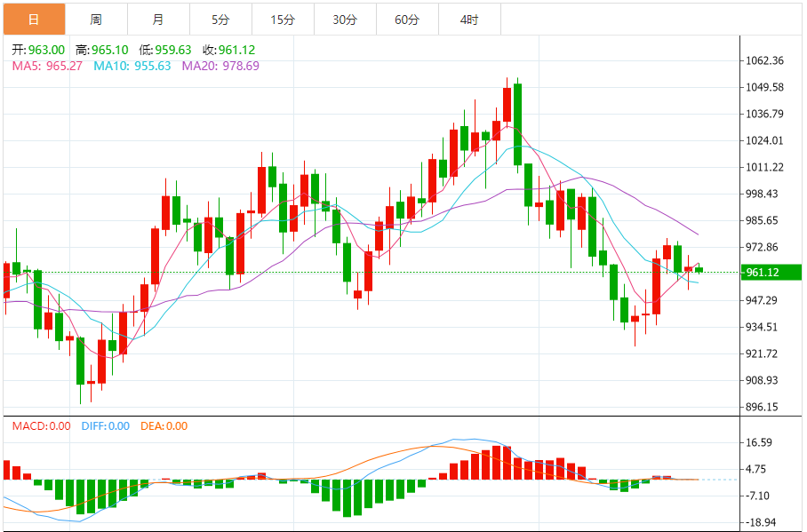The height and width of the screenshot is (532, 807).
Task: Click the 1062.36 price axis label
Action: pyautogui.click(x=765, y=60)
